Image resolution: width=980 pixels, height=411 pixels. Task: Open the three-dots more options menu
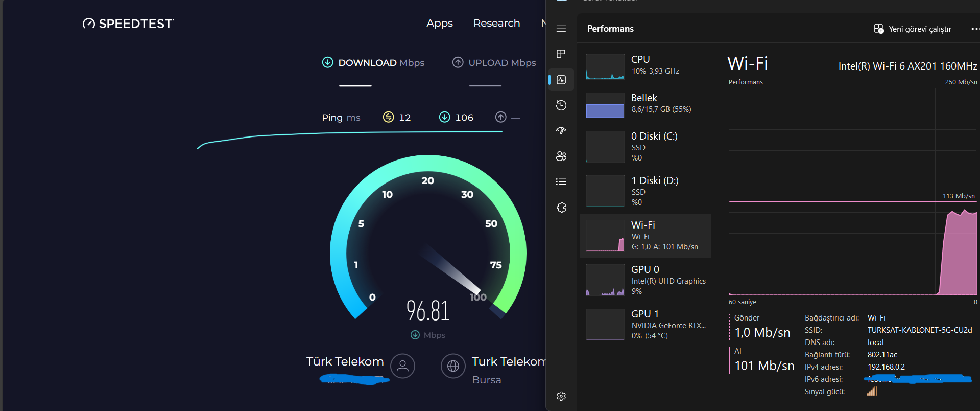(974, 29)
